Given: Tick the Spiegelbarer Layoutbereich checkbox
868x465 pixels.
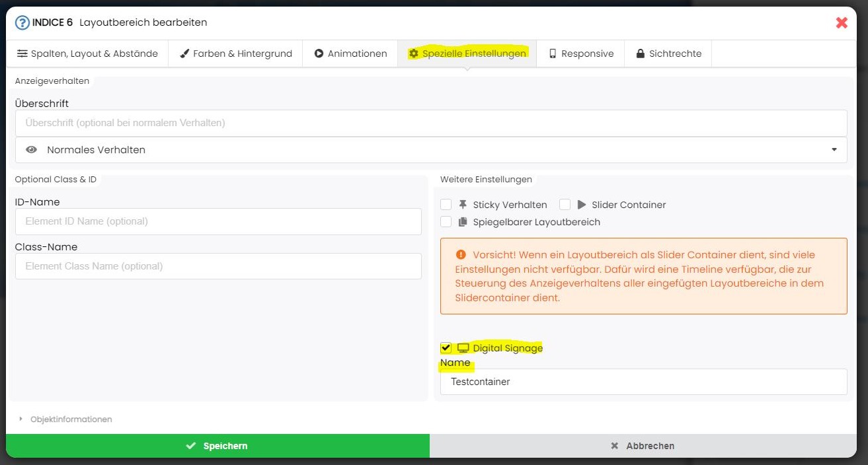Looking at the screenshot, I should coord(446,222).
